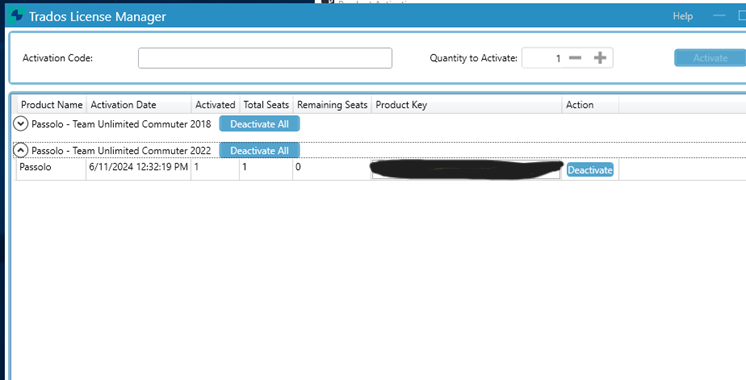Select the 6/11/2024 12:32:19 PM date cell
The image size is (746, 380).
[138, 169]
